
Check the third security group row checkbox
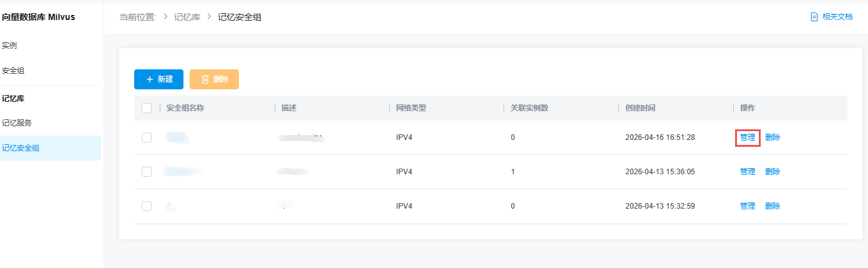[147, 206]
